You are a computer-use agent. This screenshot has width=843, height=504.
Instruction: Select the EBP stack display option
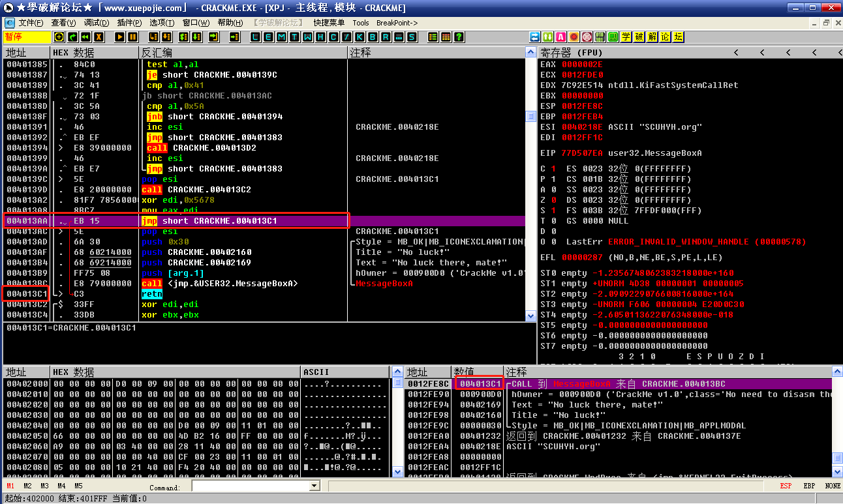pos(809,486)
